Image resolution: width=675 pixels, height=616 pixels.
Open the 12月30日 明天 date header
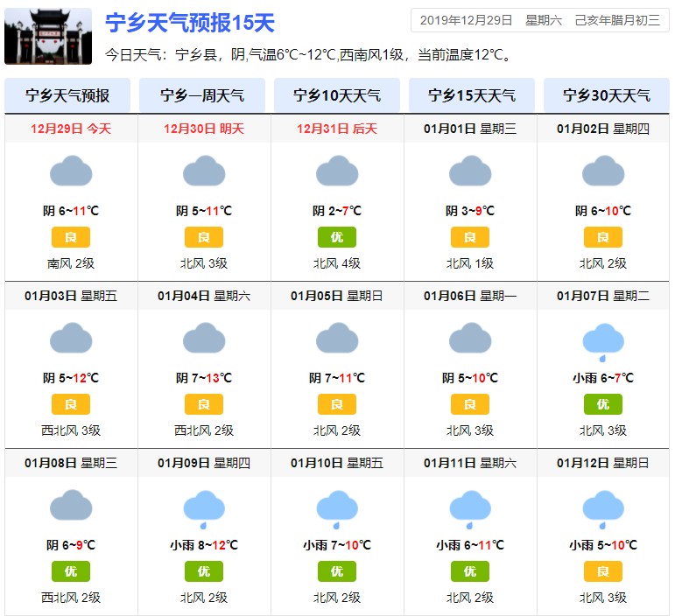point(204,129)
